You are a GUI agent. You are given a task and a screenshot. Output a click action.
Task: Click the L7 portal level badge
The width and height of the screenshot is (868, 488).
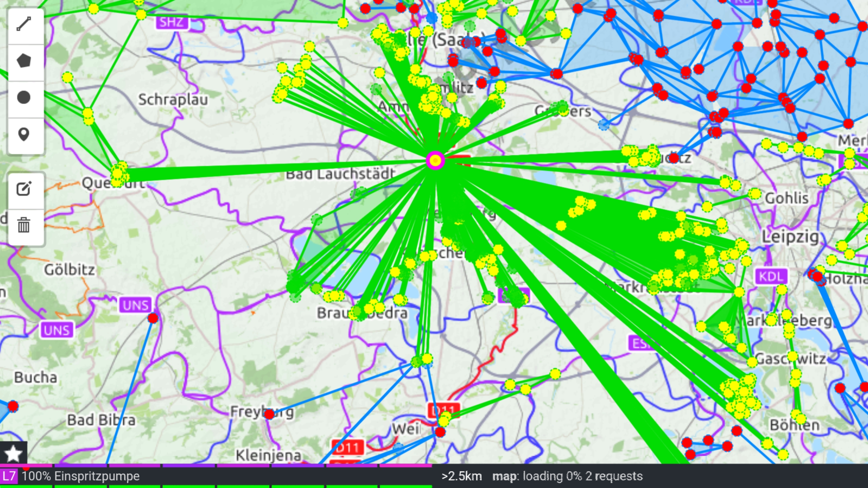[x=8, y=476]
